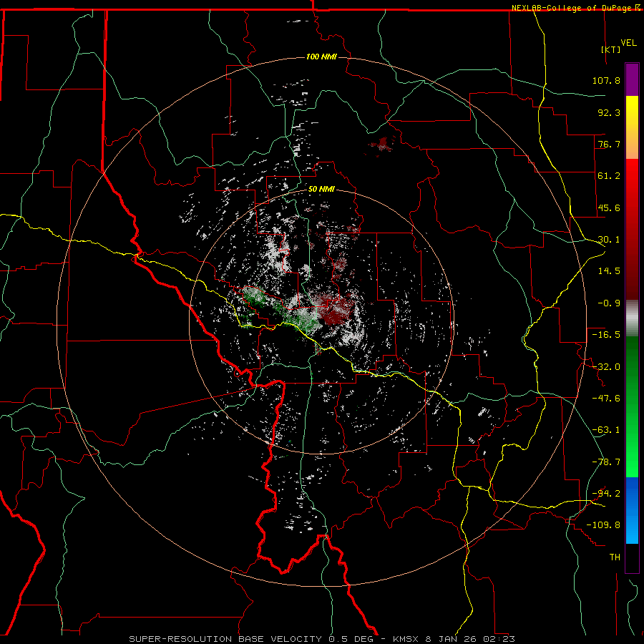Click the [KT] unit label
This screenshot has width=644, height=644.
coord(611,49)
